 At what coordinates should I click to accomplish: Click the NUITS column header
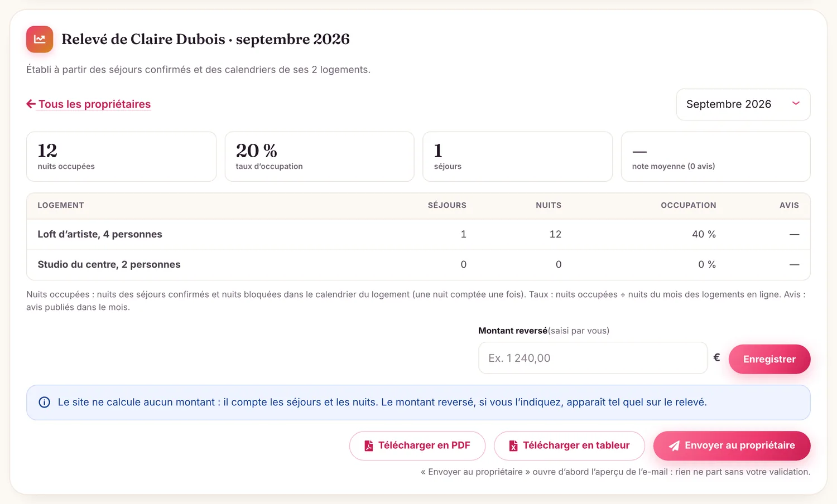click(549, 205)
